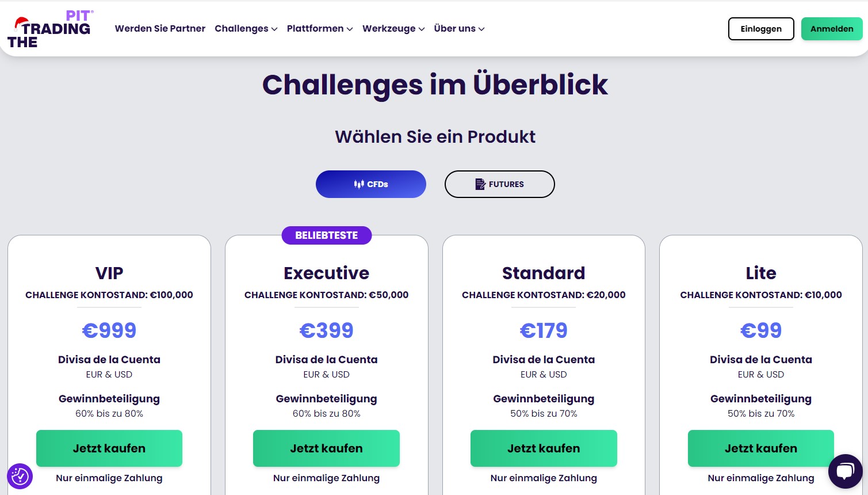868x495 pixels.
Task: Expand the Challenges dropdown menu
Action: (246, 29)
